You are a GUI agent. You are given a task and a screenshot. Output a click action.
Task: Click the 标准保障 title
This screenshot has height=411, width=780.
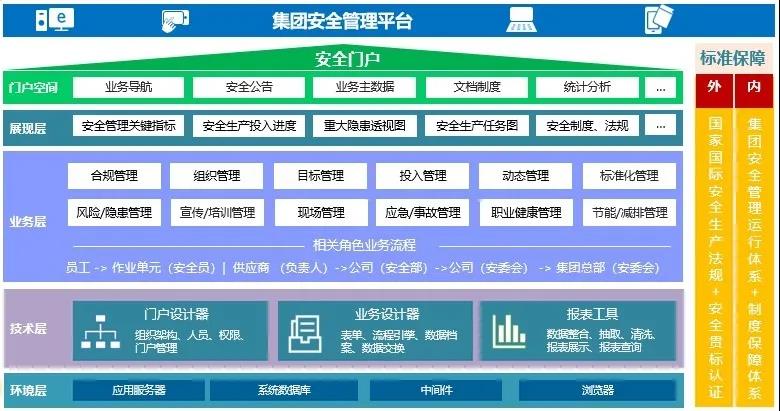(732, 58)
